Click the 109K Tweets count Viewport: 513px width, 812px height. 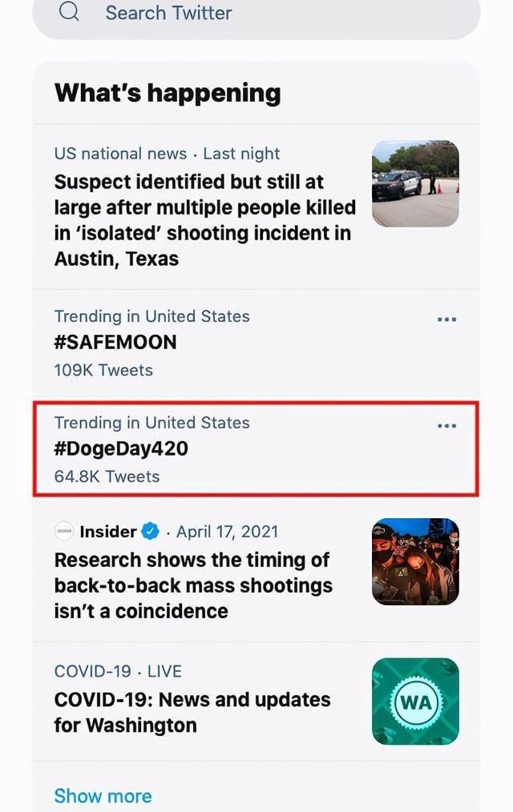pyautogui.click(x=103, y=370)
